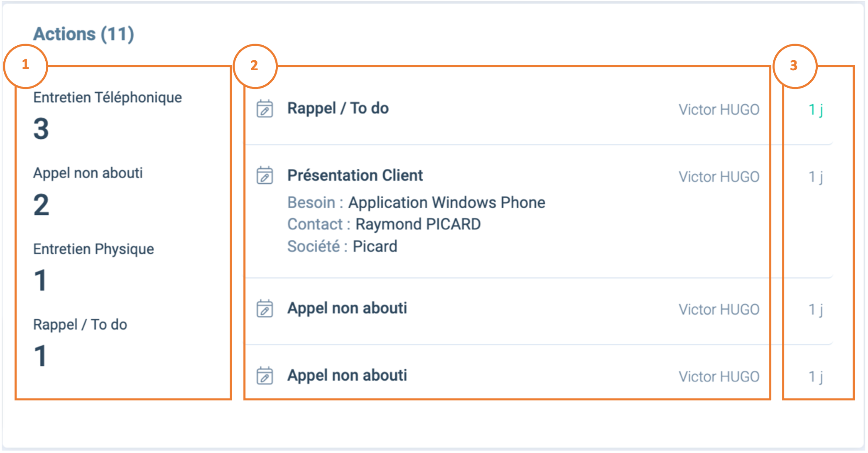Filter by Entretien Physique category
Image resolution: width=868 pixels, height=453 pixels.
pos(93,267)
